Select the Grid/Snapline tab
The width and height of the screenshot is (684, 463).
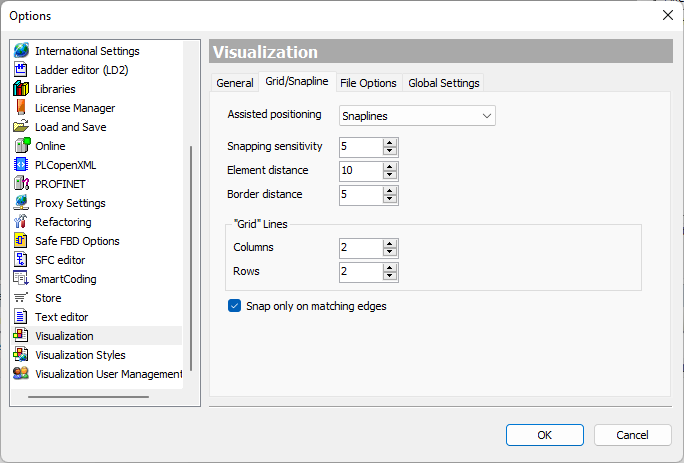[x=297, y=82]
